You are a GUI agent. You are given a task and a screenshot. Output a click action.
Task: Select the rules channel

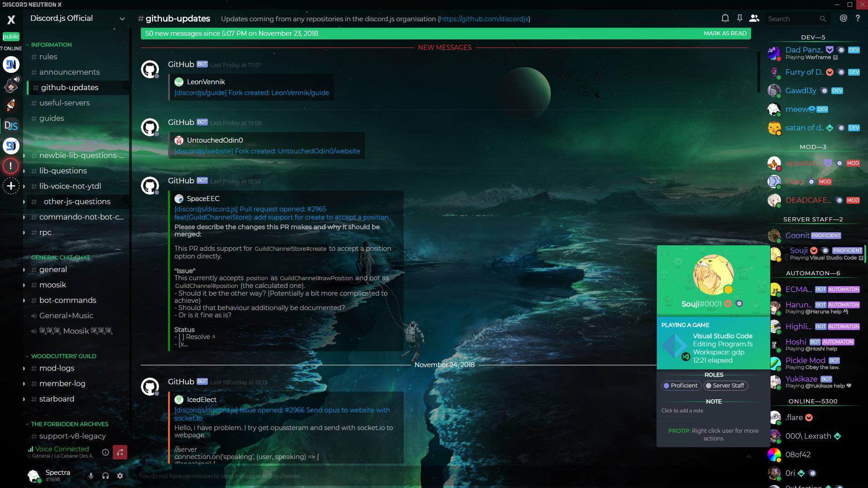pos(77,57)
